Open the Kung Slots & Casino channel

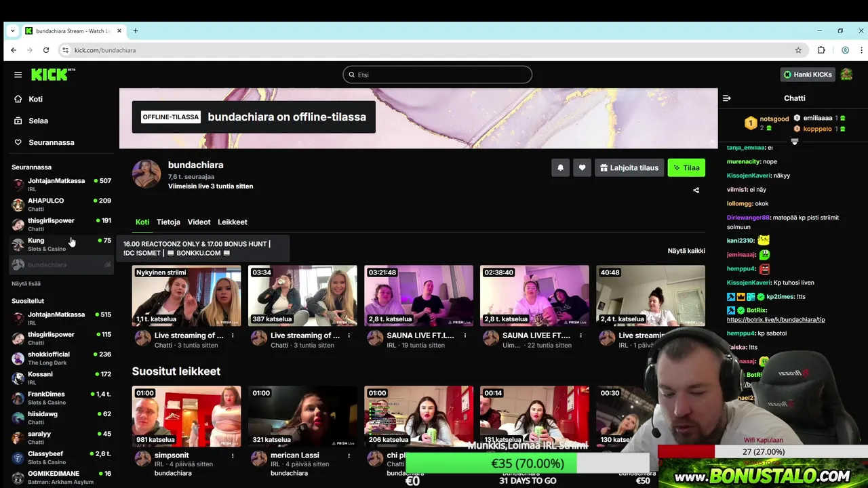pos(61,244)
